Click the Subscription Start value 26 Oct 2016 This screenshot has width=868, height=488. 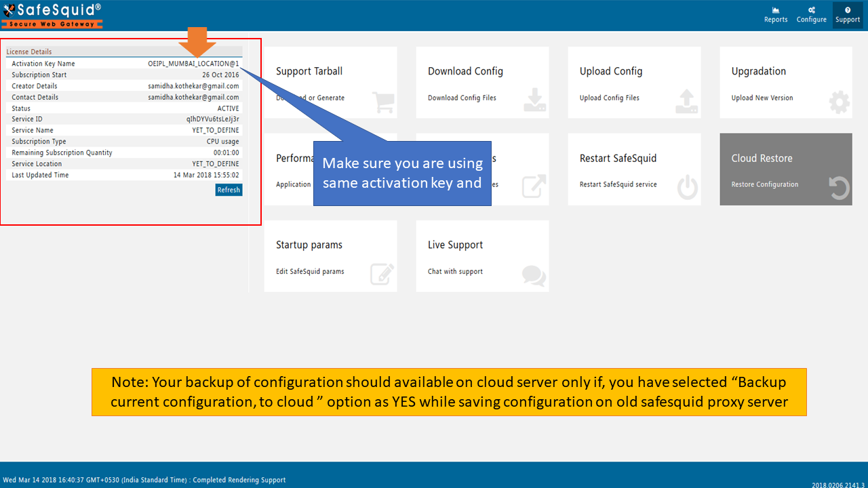point(220,75)
